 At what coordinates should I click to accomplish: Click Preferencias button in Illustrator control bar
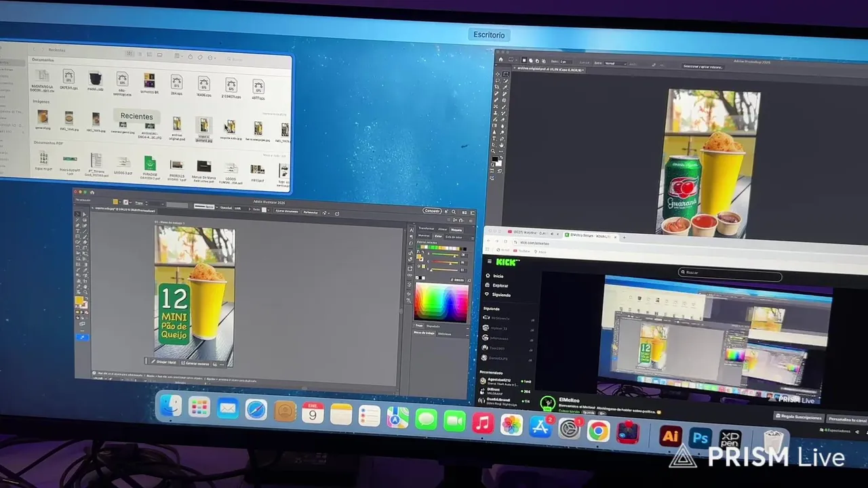pyautogui.click(x=311, y=212)
